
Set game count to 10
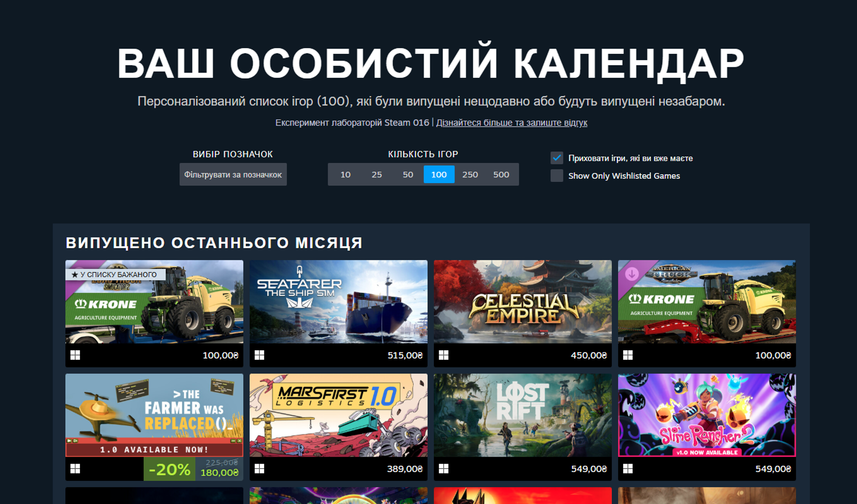[345, 174]
